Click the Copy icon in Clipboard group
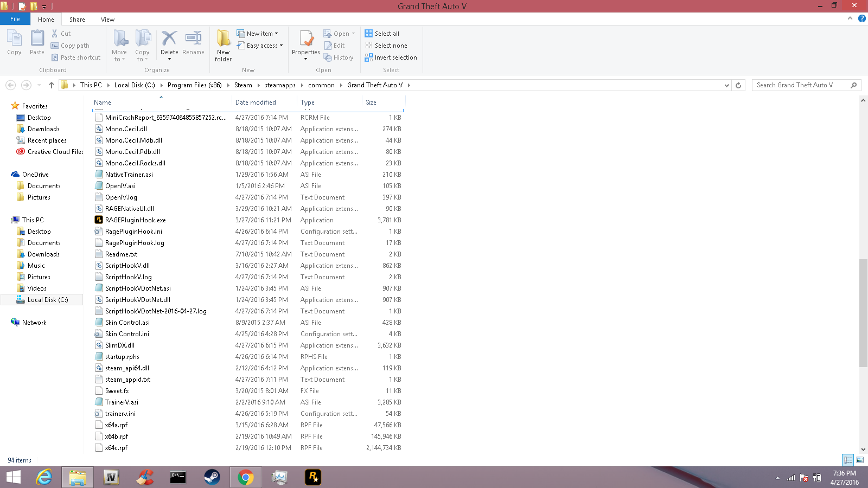Screen dimensions: 868x488 [14, 43]
